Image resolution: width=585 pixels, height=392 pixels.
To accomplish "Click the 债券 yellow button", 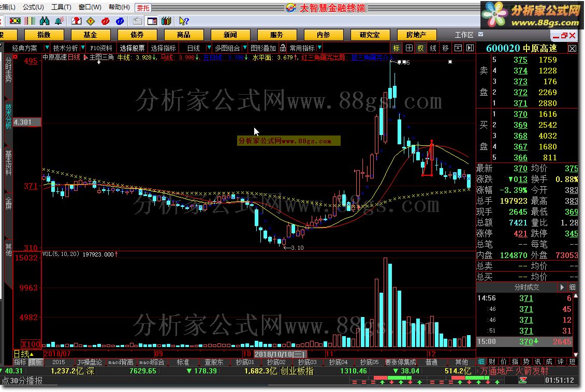I will point(137,35).
